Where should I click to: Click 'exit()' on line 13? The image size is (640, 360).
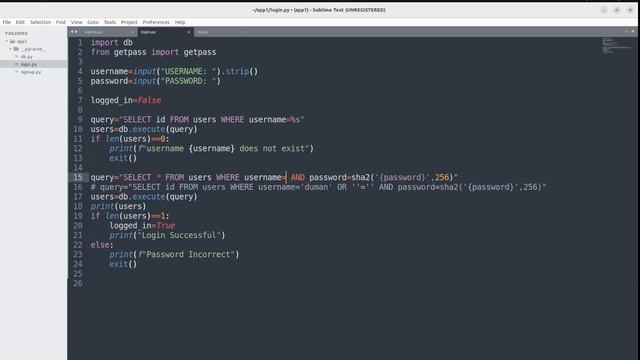123,158
